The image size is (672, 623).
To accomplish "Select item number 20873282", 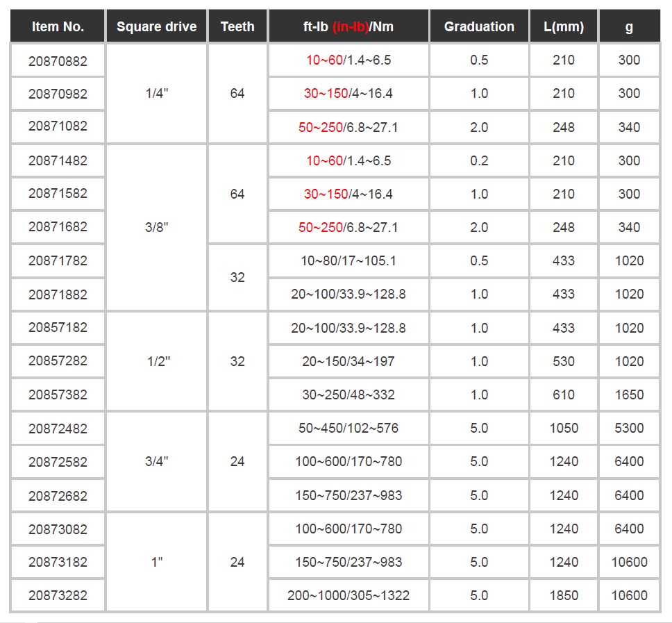I will pyautogui.click(x=58, y=595).
